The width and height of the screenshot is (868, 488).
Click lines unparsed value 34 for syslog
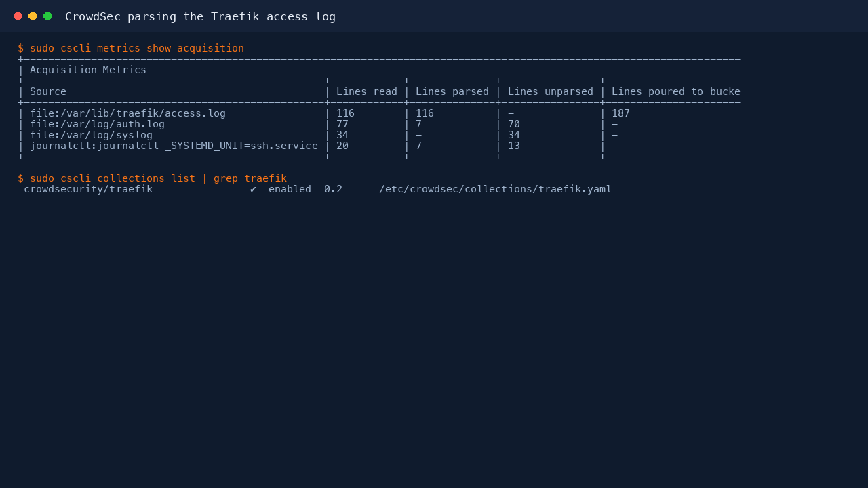tap(514, 135)
